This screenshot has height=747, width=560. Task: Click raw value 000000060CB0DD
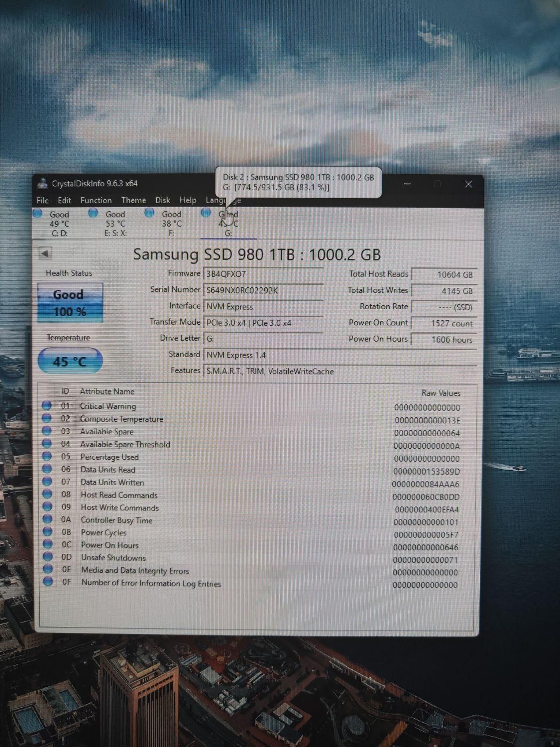click(x=426, y=497)
